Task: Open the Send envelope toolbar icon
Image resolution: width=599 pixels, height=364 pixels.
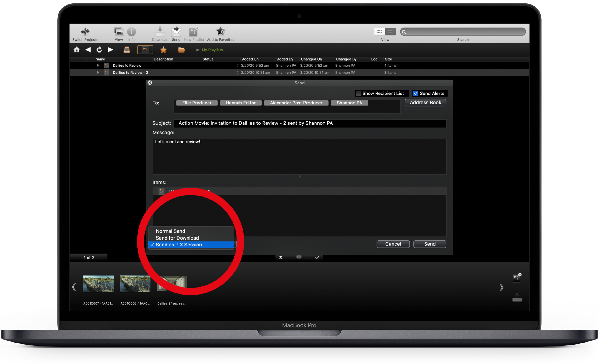Action: coord(176,32)
